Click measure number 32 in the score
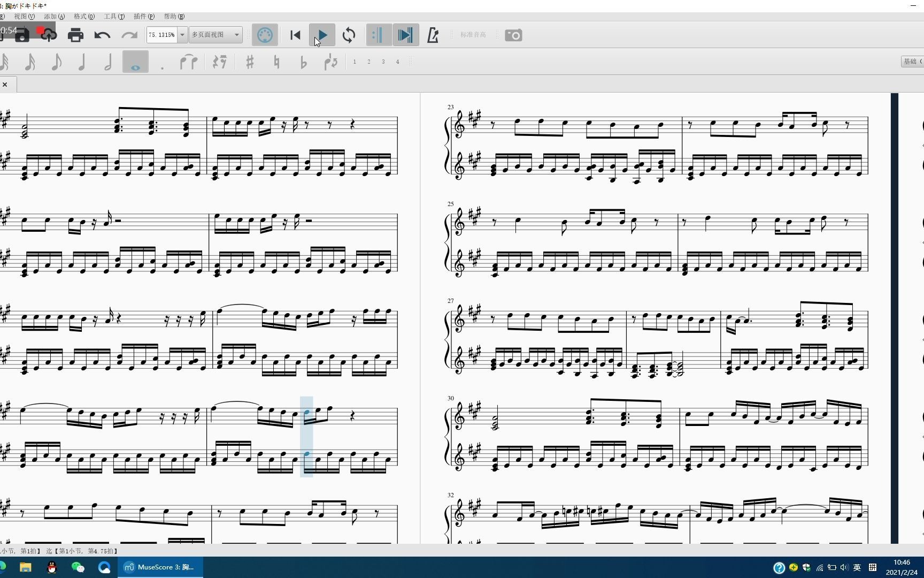 point(450,495)
